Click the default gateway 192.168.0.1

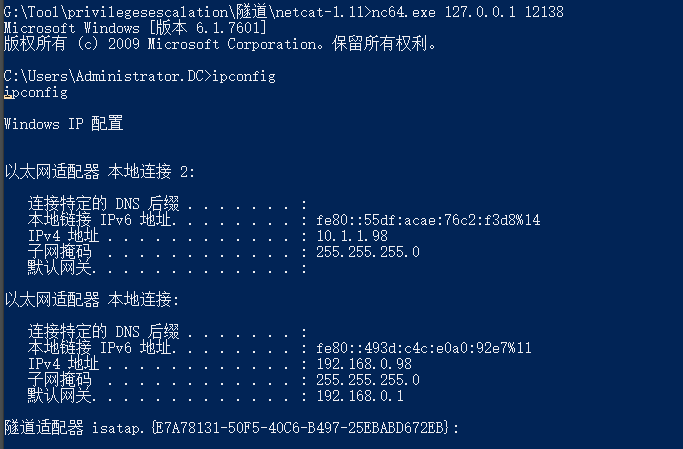[x=360, y=396]
